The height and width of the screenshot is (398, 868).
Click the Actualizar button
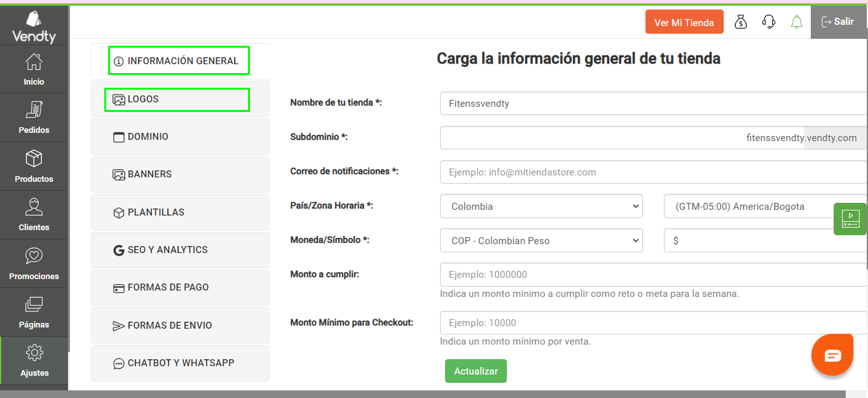point(476,371)
